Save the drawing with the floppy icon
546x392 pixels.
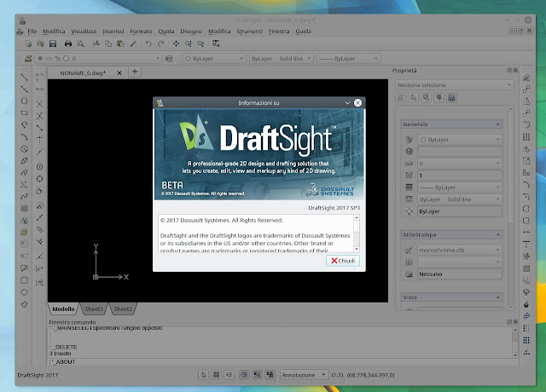53,43
